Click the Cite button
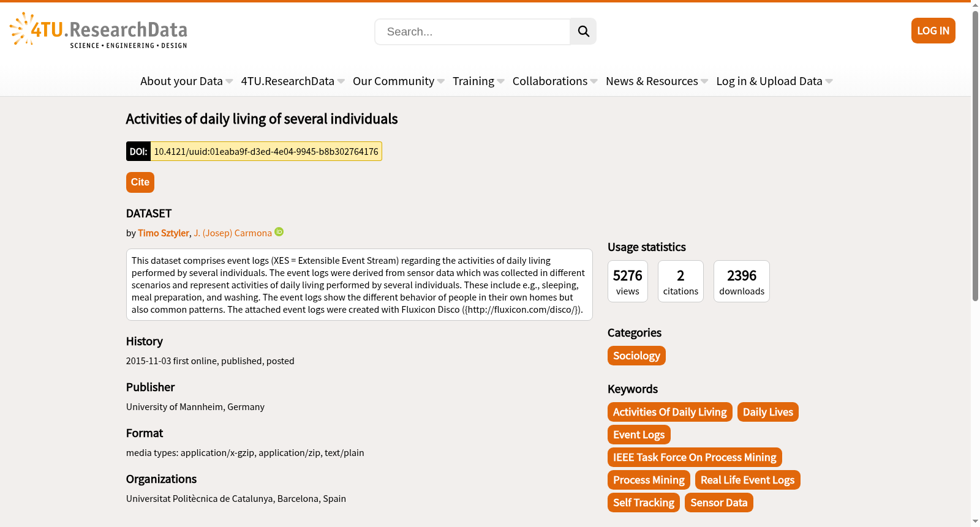This screenshot has width=980, height=527. 140,182
